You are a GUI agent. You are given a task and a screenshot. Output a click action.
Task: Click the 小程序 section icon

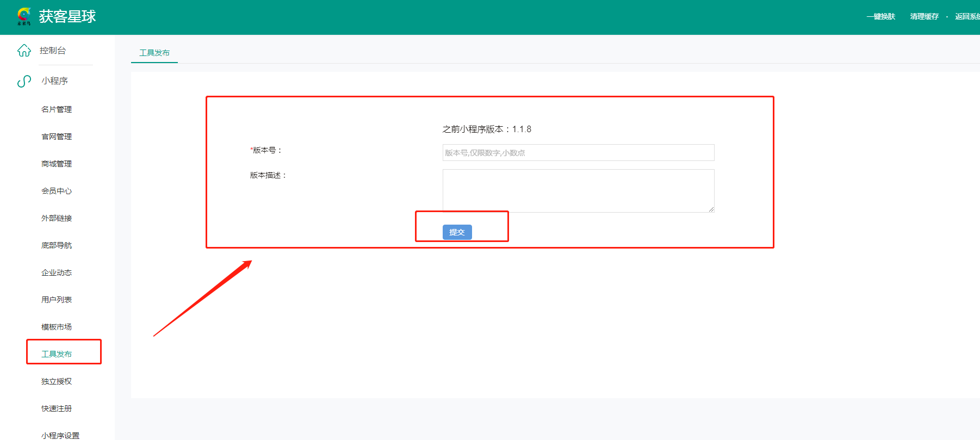click(24, 81)
